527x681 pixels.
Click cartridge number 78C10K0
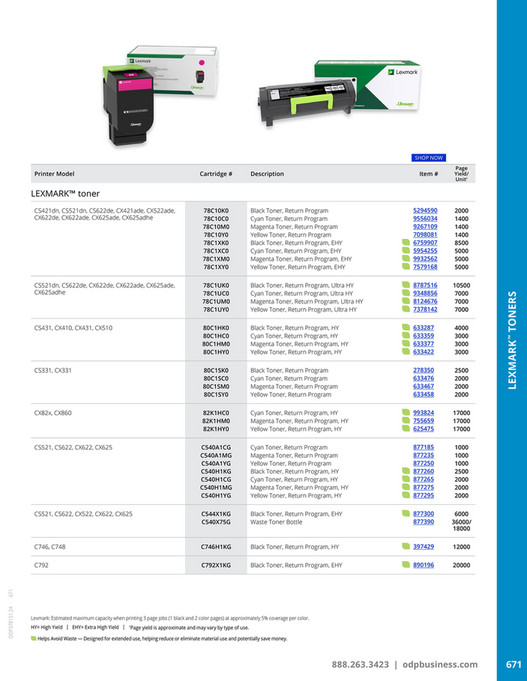216,211
